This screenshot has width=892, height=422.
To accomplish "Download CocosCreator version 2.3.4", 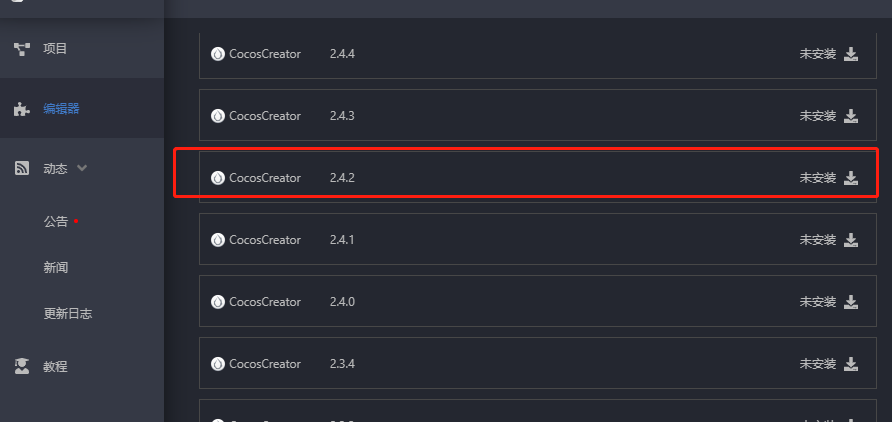I will tap(851, 364).
